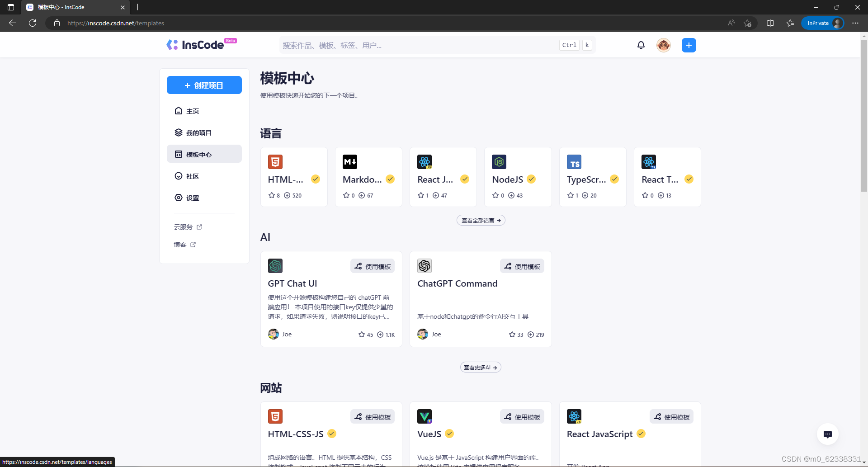Click 使用模板 on ChatGPT Command card

(x=522, y=266)
